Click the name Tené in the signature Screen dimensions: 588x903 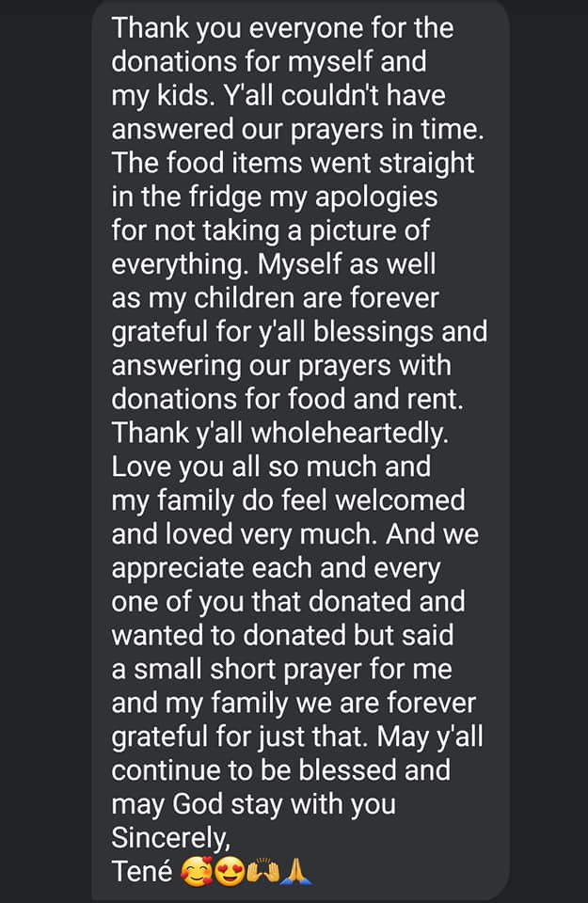pos(142,872)
